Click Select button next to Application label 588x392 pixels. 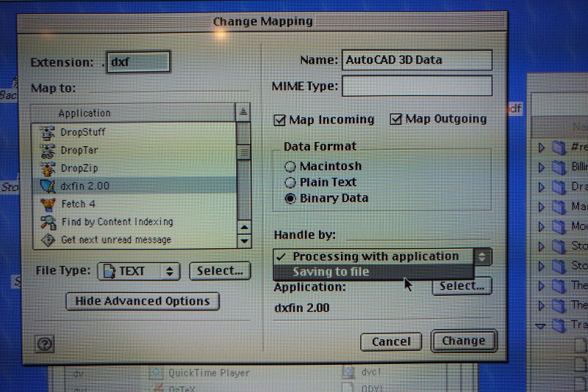pos(462,286)
